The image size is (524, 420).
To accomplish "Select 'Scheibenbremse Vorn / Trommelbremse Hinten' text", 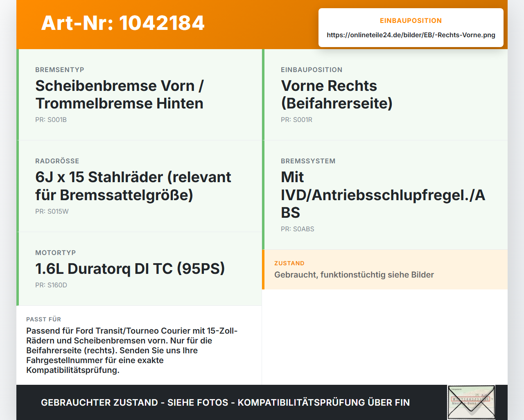I will 120,95.
